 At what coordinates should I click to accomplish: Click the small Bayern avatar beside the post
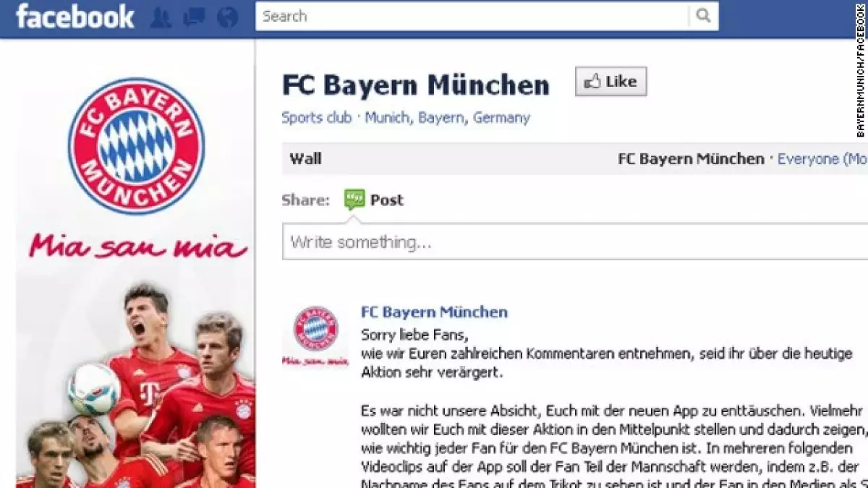coord(315,336)
